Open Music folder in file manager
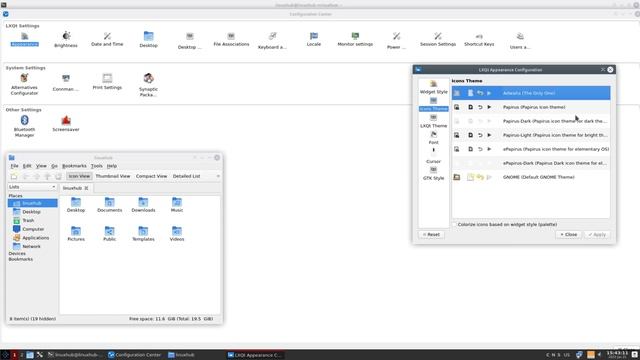Viewport: 640px width, 360px height. (177, 205)
